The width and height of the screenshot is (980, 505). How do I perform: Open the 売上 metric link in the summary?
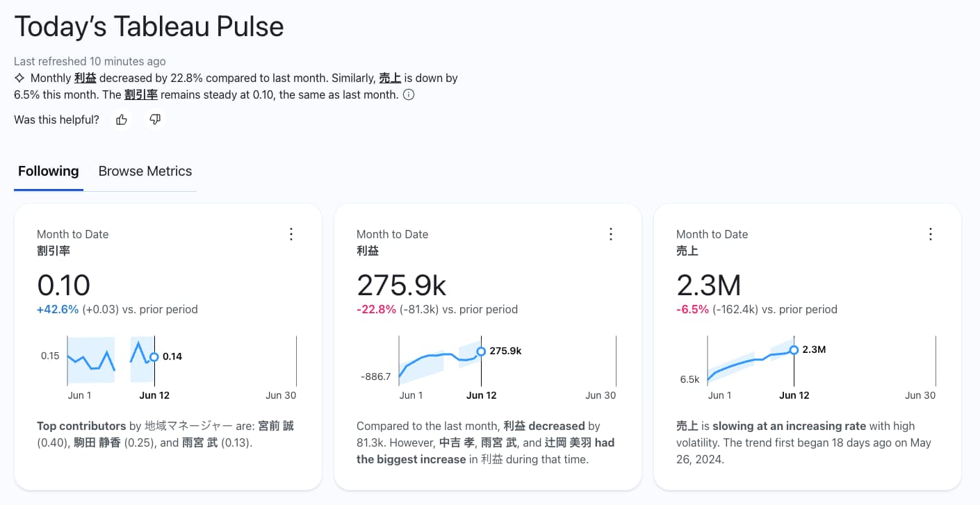(390, 78)
